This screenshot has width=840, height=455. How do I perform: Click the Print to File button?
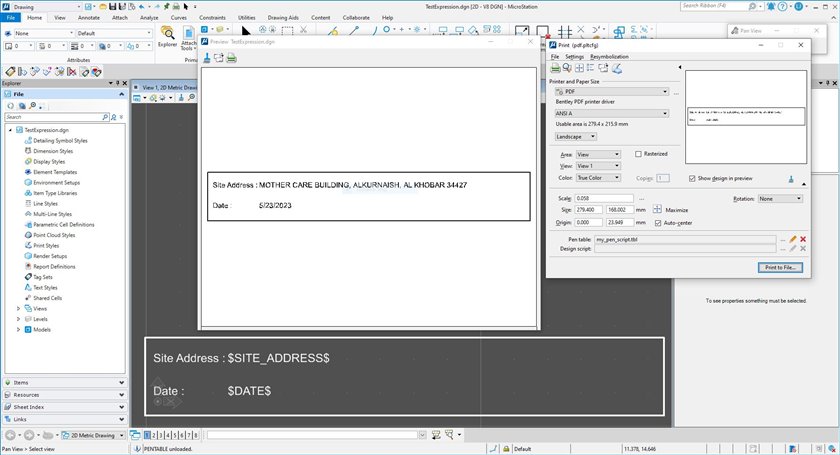pos(780,267)
